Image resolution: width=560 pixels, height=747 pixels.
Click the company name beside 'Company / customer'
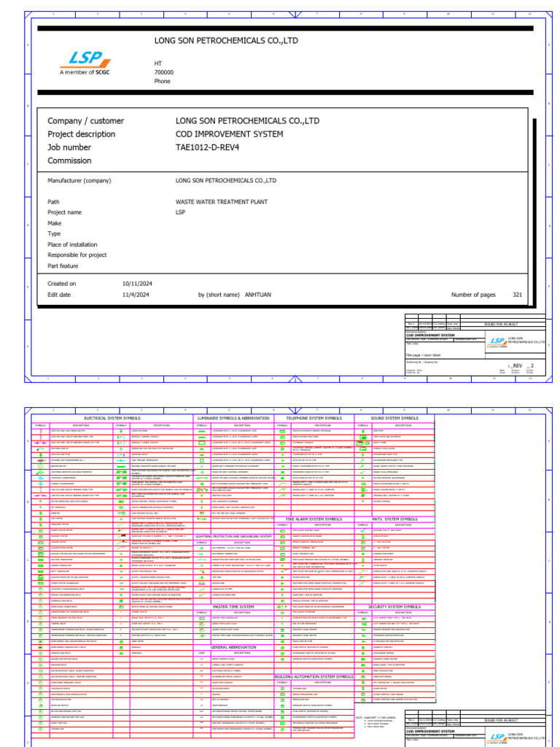click(x=248, y=121)
